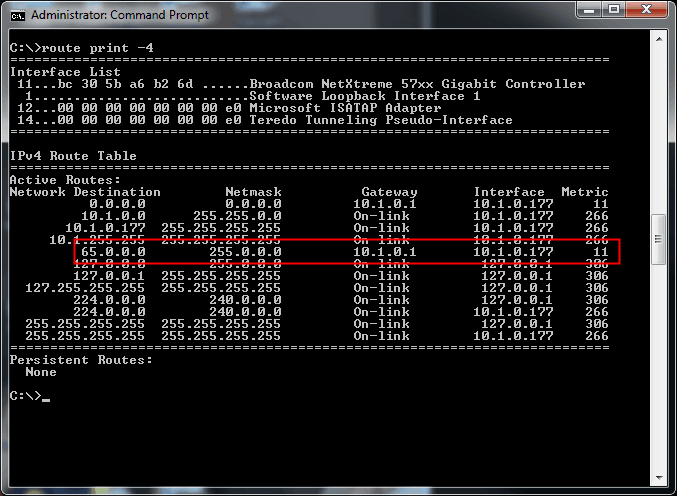Click the 10.1.0.1 gateway in the default route row

[385, 204]
